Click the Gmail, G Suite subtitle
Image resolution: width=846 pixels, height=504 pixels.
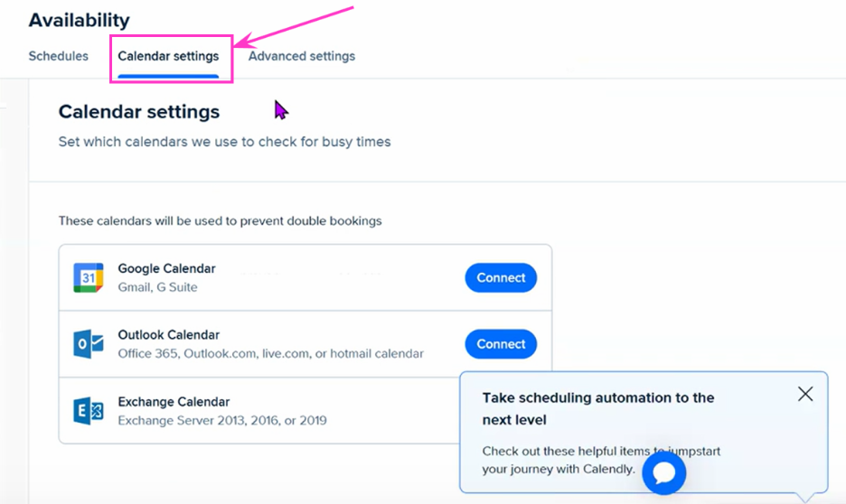pos(157,287)
